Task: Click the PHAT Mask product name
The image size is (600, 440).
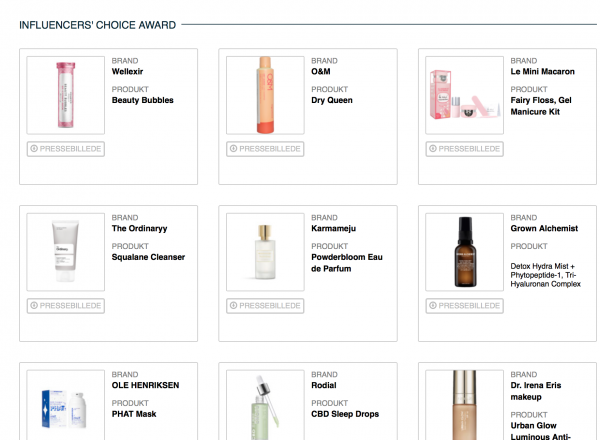Action: tap(134, 414)
